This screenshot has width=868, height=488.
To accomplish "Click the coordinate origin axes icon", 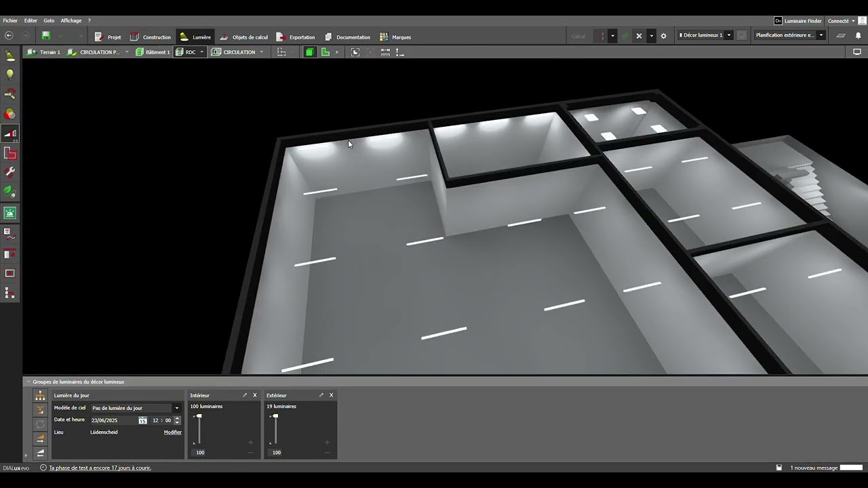I will click(x=400, y=52).
